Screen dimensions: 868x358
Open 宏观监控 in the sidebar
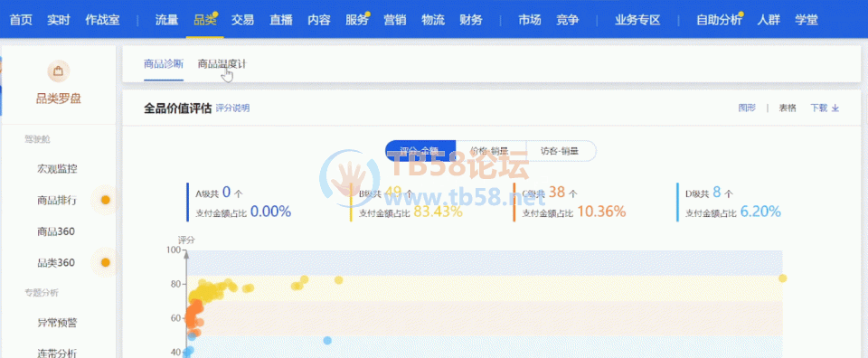pos(57,169)
